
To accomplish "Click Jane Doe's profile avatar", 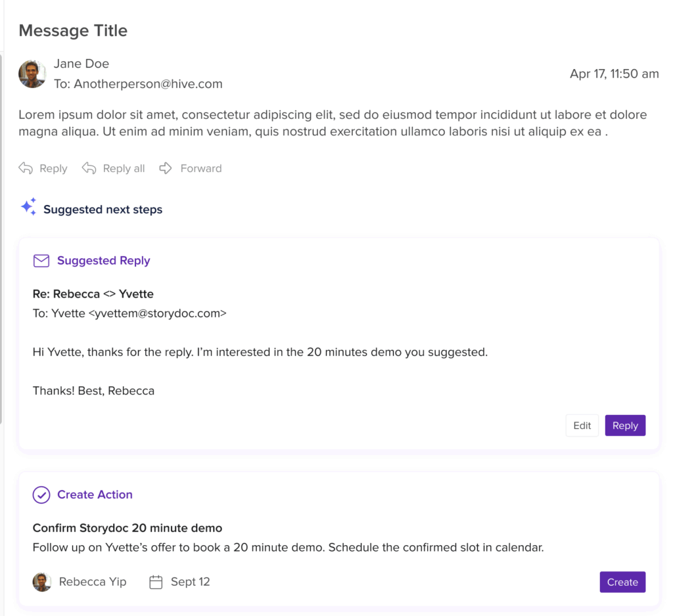I will 32,74.
